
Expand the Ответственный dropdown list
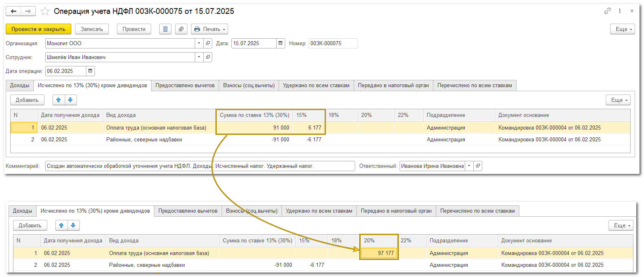469,166
